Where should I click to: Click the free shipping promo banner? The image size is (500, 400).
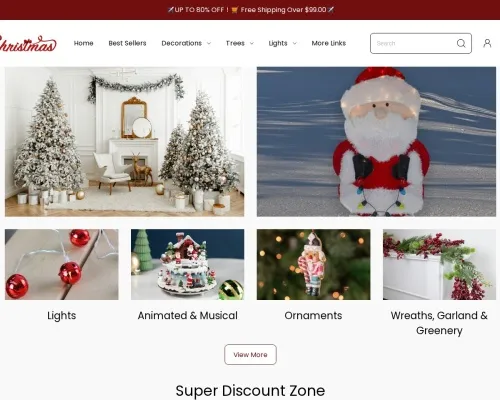pyautogui.click(x=250, y=10)
